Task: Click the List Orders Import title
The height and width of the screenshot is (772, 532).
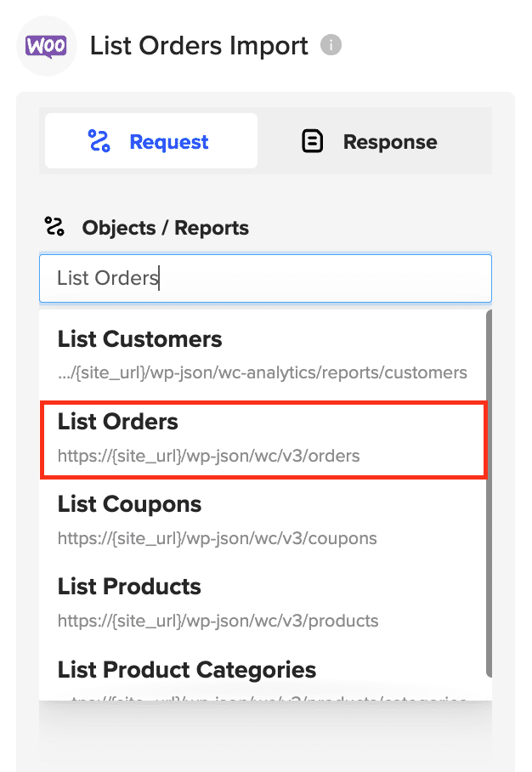Action: click(200, 46)
